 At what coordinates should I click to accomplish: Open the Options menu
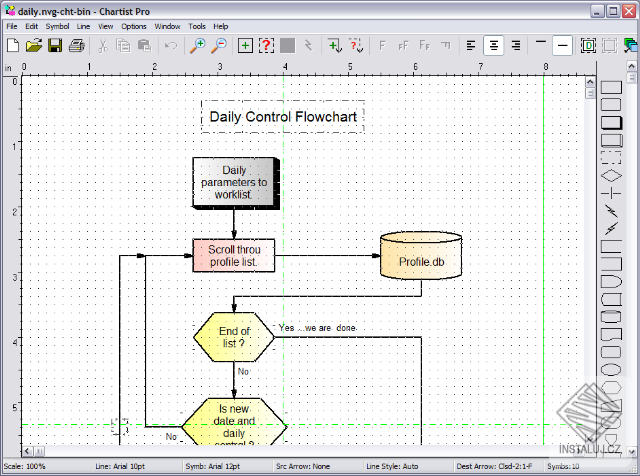[133, 26]
